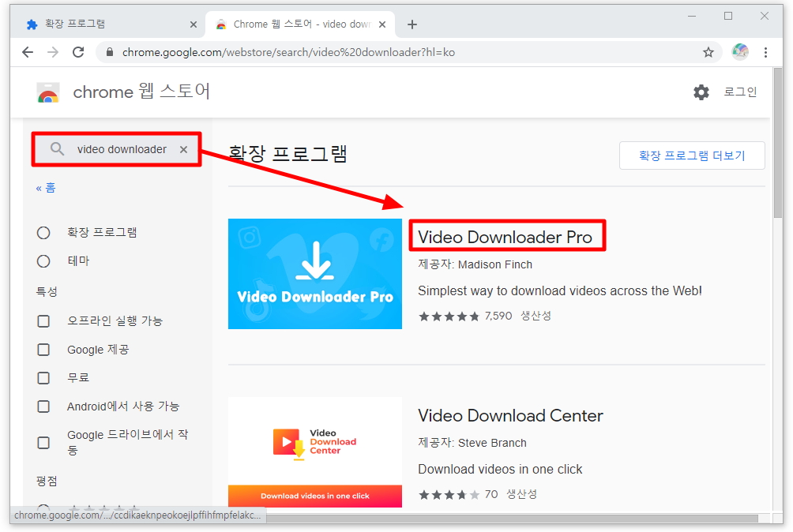Click 생산성 category of Video Downloader Pro
This screenshot has width=793, height=532.
click(536, 316)
